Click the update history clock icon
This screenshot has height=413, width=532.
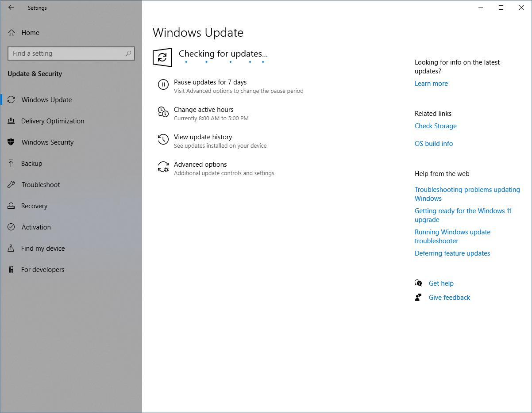(x=163, y=139)
